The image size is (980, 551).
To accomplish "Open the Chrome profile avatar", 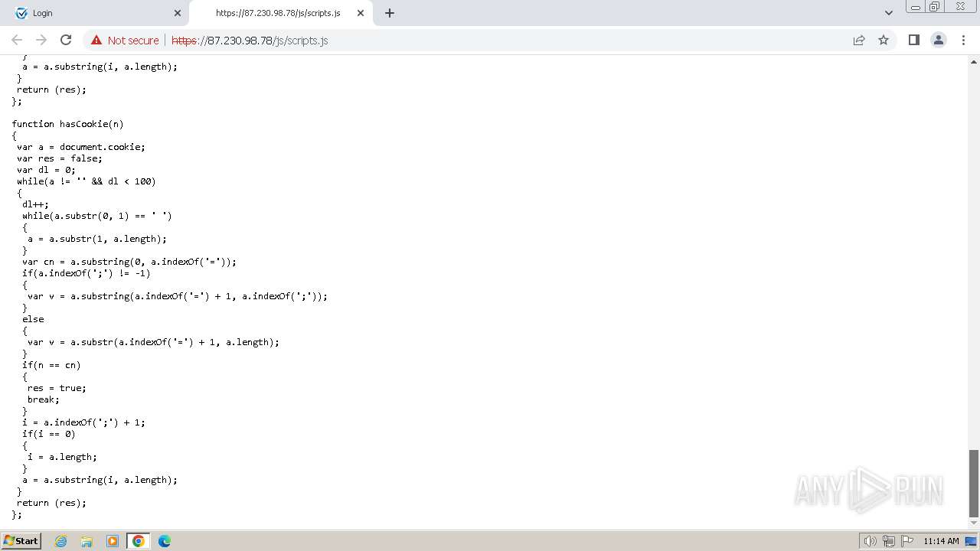I will (x=938, y=40).
